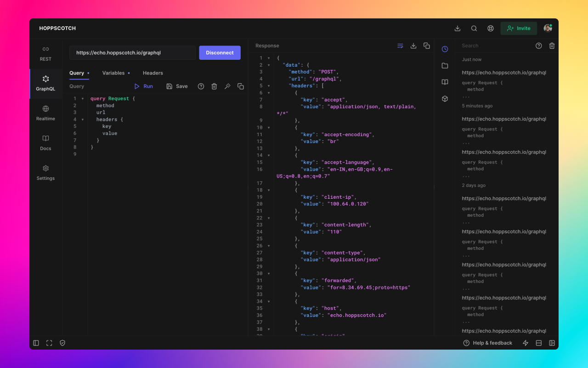588x368 pixels.
Task: Download the response as a file
Action: point(413,46)
